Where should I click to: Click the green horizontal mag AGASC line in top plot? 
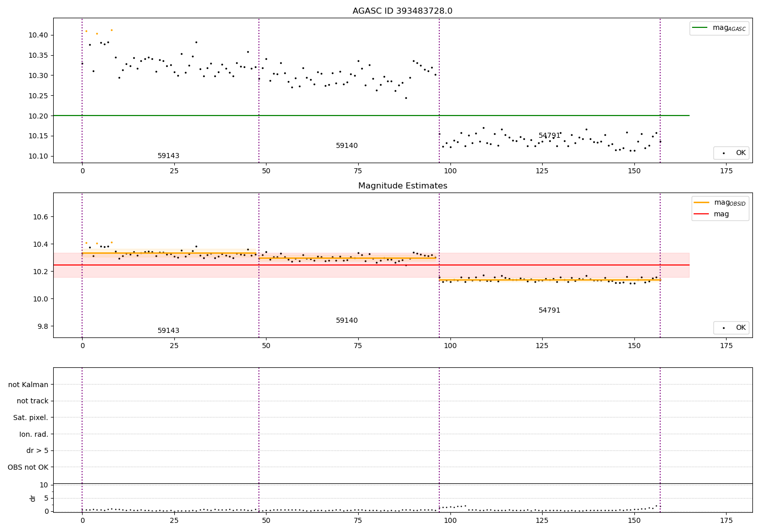371,116
